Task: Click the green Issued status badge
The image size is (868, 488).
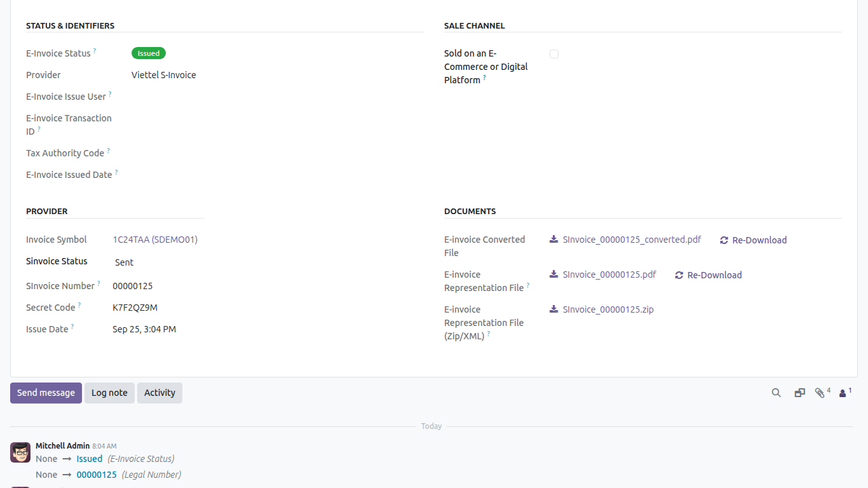Action: (x=149, y=53)
